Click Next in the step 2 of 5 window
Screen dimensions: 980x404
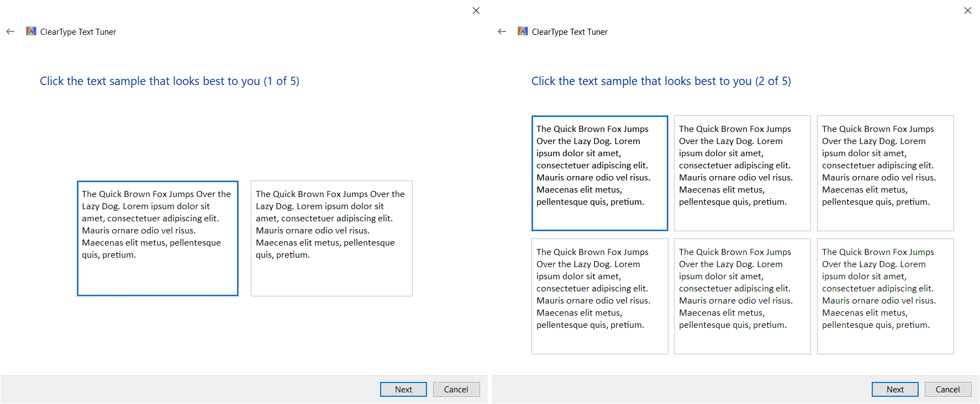tap(895, 389)
